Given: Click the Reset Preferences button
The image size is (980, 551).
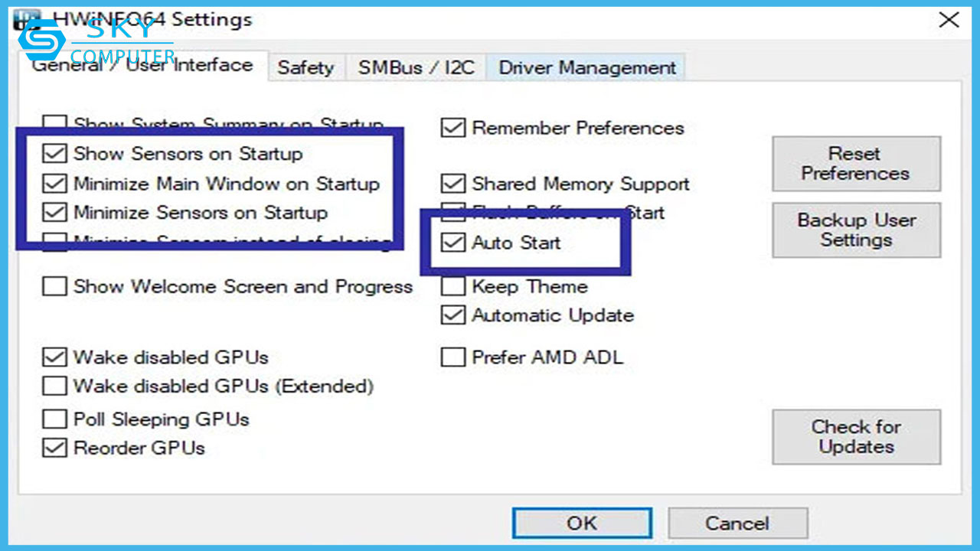Looking at the screenshot, I should coord(856,164).
